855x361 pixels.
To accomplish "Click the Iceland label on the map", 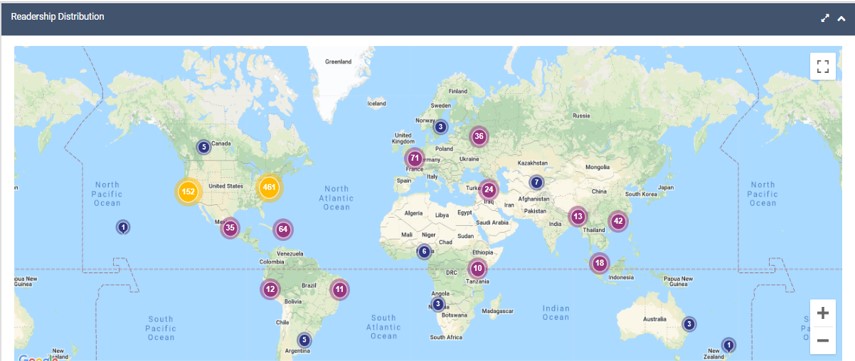I will tap(377, 103).
